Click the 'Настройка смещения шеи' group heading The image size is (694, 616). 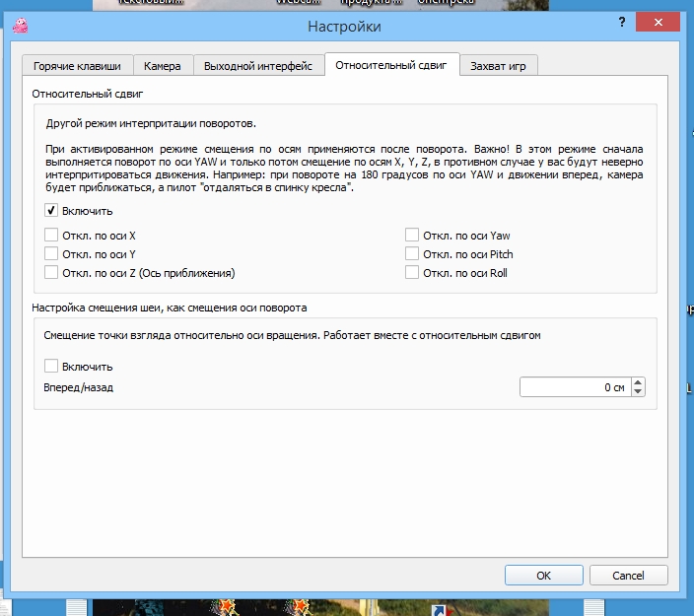170,308
